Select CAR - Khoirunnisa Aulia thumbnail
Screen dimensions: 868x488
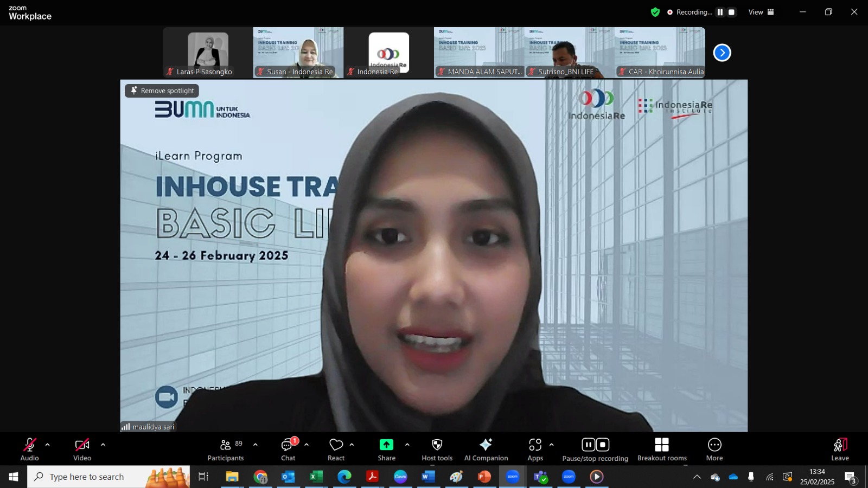660,53
